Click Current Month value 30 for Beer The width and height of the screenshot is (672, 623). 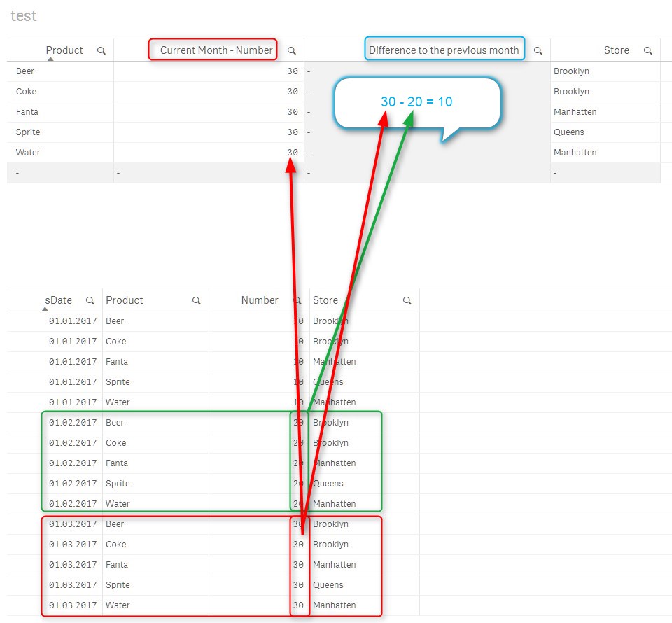tap(293, 71)
